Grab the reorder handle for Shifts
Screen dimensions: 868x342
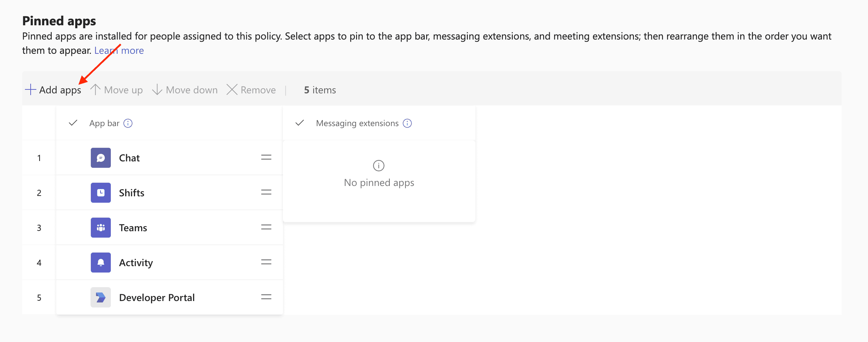(x=266, y=192)
